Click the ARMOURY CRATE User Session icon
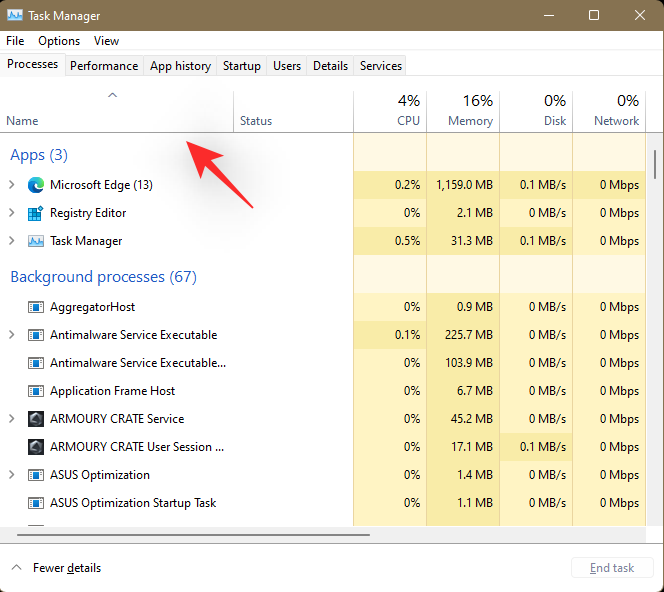The image size is (664, 592). tap(36, 447)
